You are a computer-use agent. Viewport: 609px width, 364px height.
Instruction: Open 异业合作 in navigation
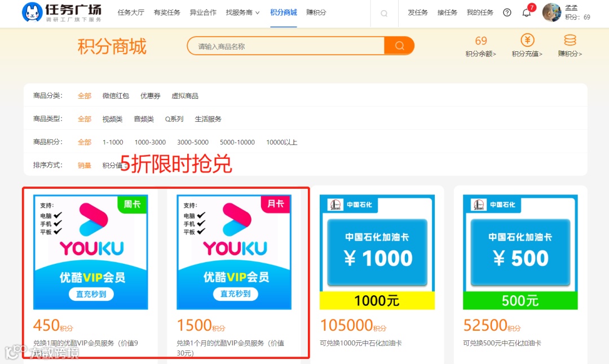click(x=203, y=12)
